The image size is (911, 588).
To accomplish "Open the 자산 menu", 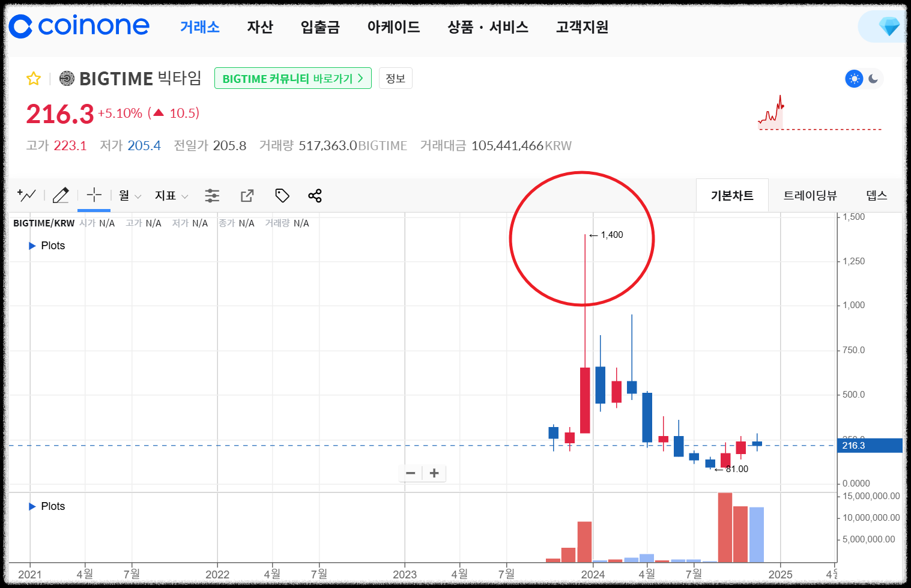I will (x=260, y=27).
